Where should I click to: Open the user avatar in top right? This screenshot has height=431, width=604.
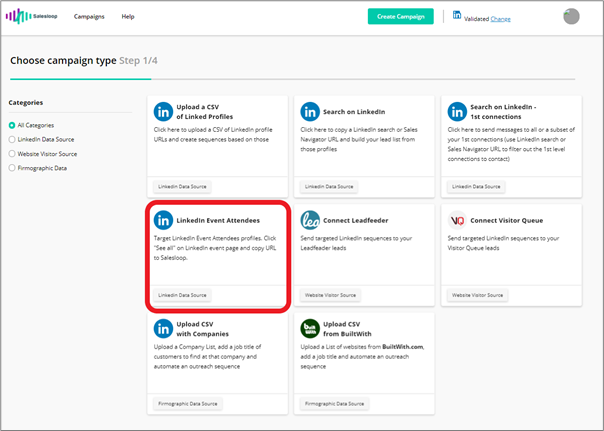tap(571, 17)
